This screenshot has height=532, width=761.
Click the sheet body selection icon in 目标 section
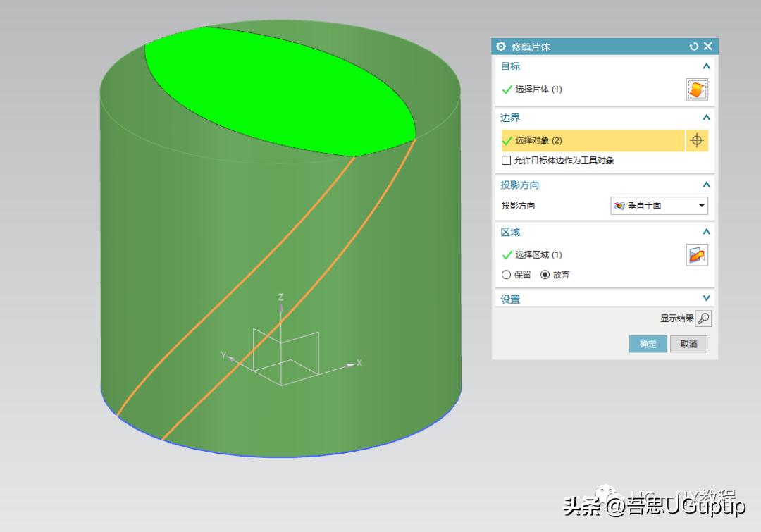[x=696, y=89]
